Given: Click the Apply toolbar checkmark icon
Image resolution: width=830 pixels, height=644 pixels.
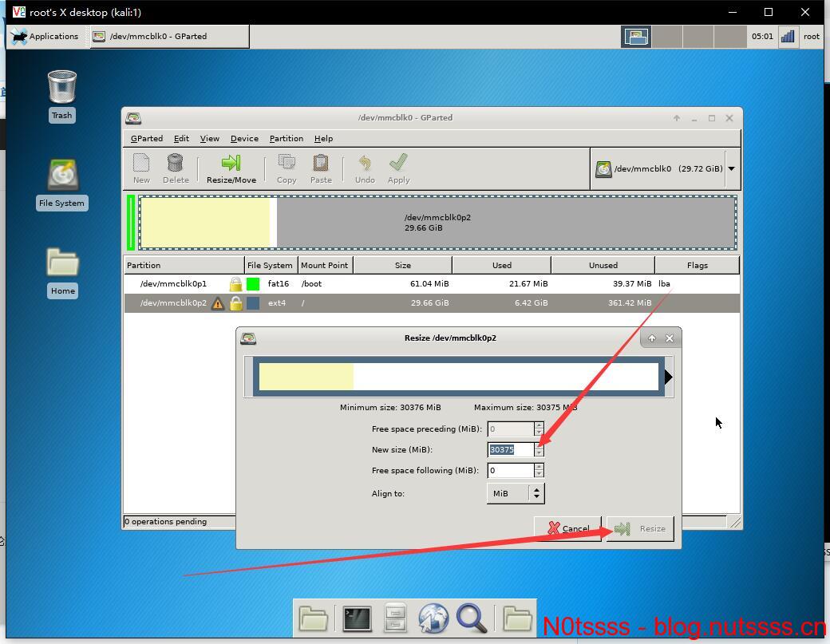Looking at the screenshot, I should 398,163.
